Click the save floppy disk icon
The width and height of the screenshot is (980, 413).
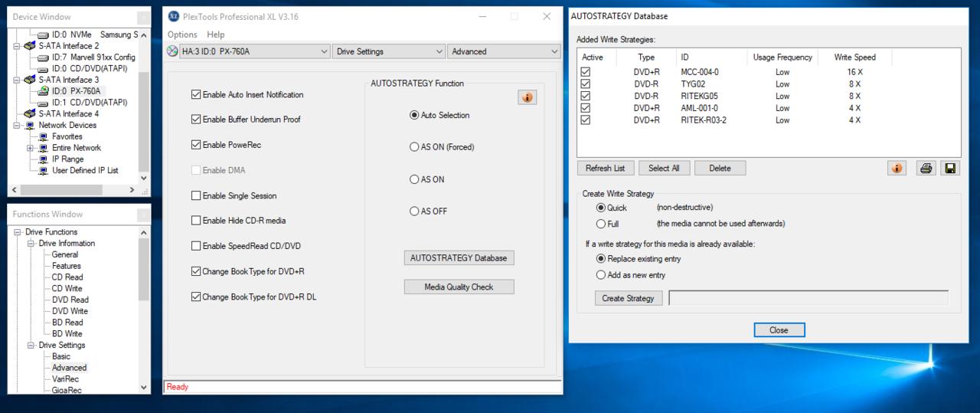(951, 168)
